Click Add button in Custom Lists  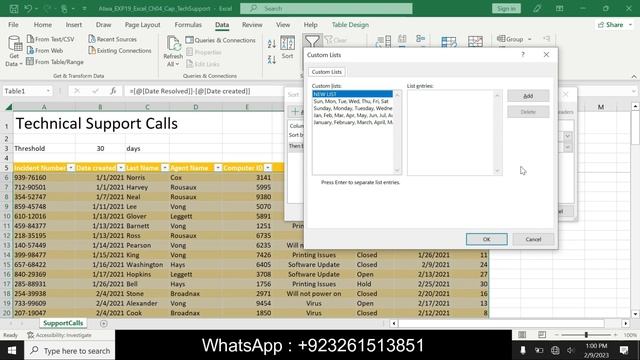[x=528, y=96]
